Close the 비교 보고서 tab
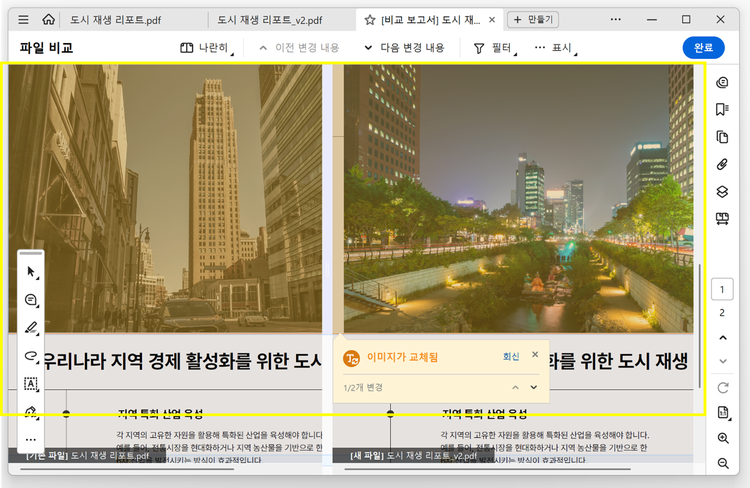 [x=492, y=20]
